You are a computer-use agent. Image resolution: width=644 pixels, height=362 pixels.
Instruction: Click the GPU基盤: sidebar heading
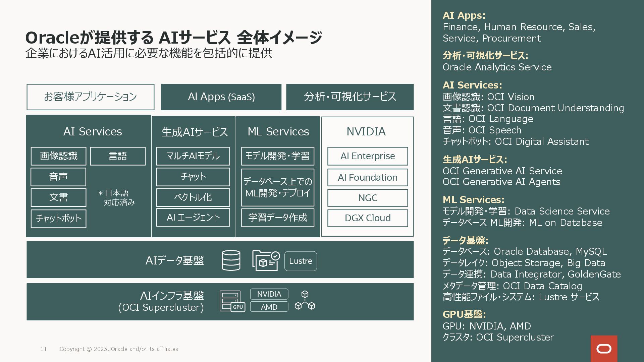click(464, 314)
